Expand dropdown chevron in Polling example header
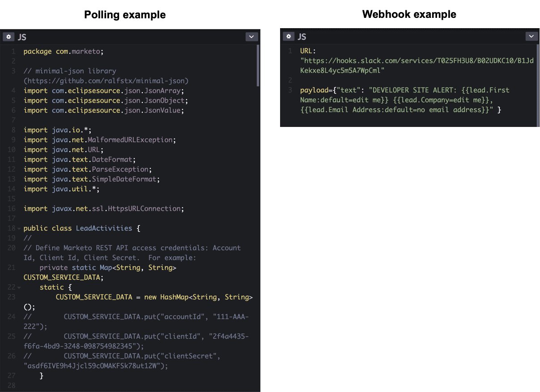 pos(251,37)
